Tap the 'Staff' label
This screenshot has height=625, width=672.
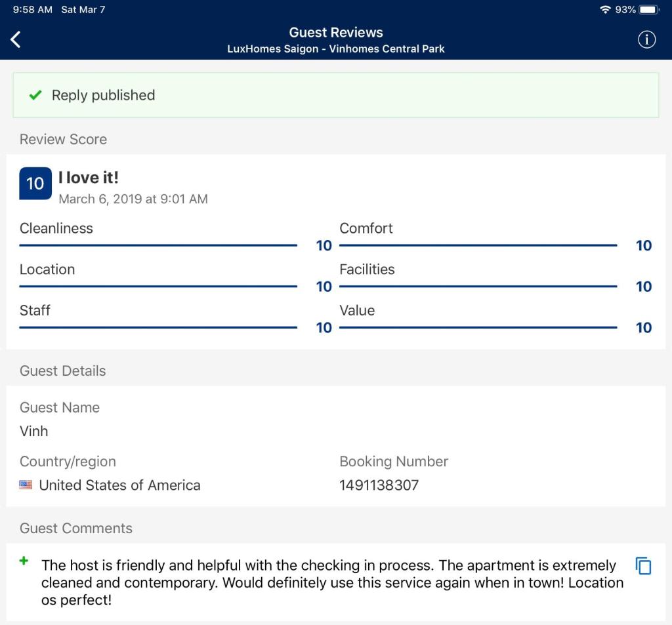coord(35,310)
